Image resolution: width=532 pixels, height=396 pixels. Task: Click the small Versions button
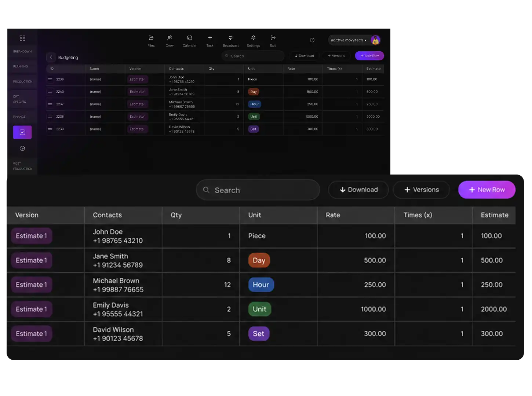coord(336,56)
